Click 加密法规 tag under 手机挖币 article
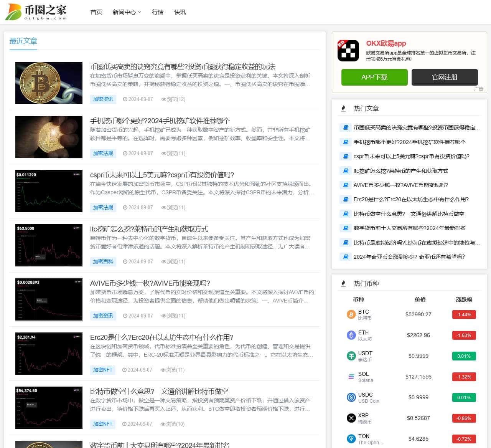This screenshot has height=448, width=491. click(103, 153)
